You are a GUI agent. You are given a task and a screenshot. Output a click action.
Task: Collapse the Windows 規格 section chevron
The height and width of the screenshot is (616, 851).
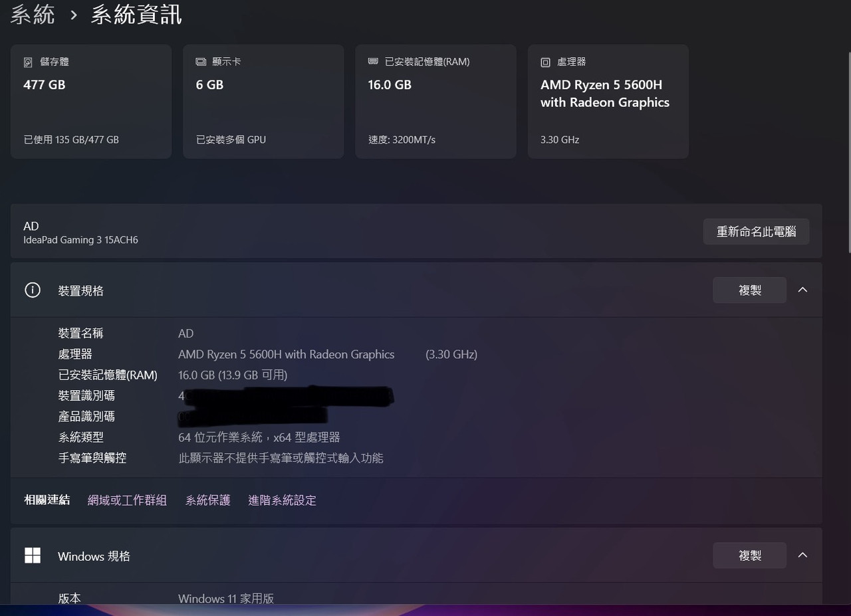pyautogui.click(x=802, y=555)
